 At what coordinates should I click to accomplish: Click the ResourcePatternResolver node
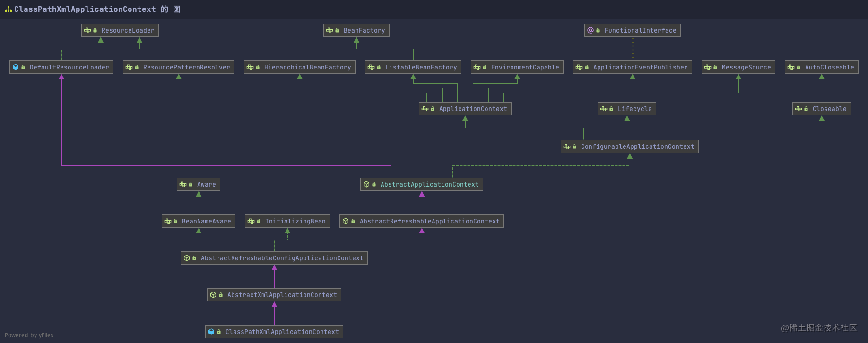coord(179,67)
